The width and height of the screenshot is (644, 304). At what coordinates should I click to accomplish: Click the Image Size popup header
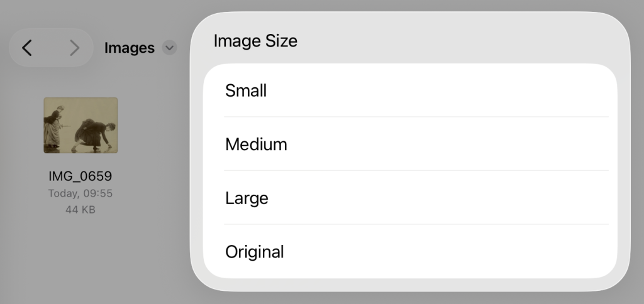point(255,41)
